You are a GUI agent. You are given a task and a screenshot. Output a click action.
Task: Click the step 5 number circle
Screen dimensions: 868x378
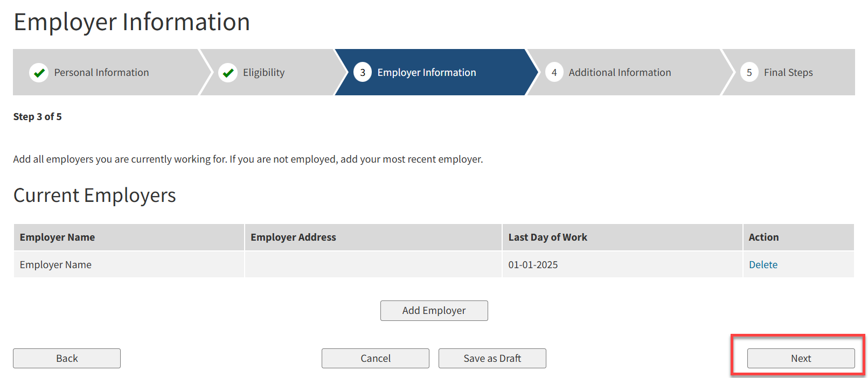[x=749, y=73]
